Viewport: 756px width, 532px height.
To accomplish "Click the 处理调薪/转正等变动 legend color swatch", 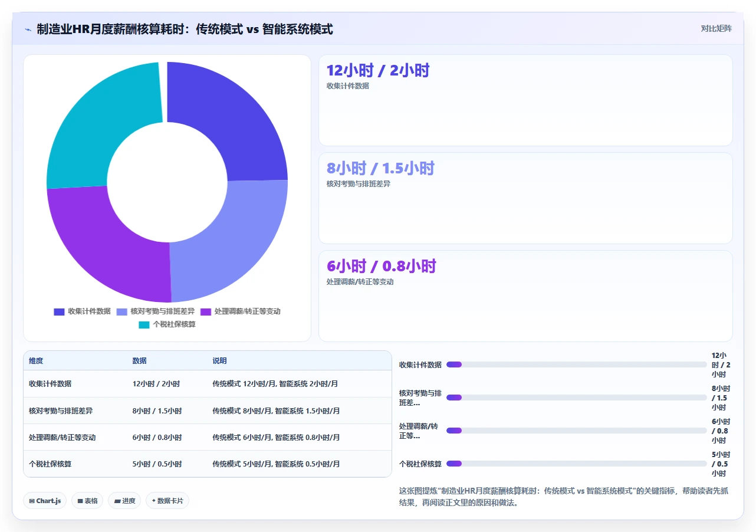I will (x=206, y=311).
